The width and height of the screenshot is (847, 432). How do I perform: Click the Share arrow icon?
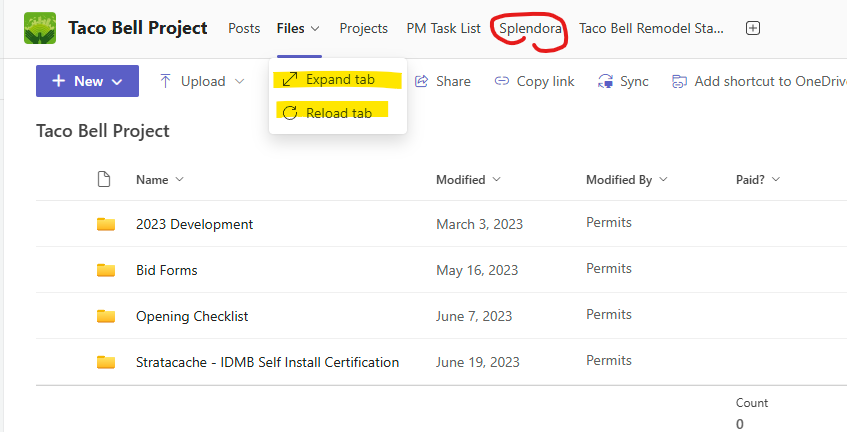[x=421, y=82]
